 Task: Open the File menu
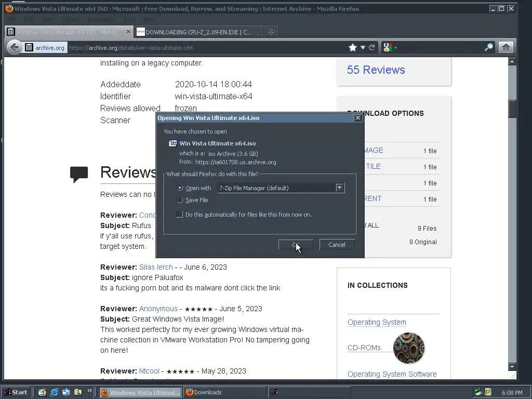pyautogui.click(x=12, y=19)
